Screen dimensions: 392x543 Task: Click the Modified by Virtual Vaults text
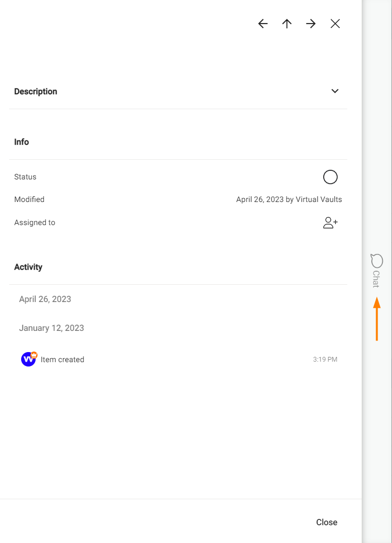(289, 200)
